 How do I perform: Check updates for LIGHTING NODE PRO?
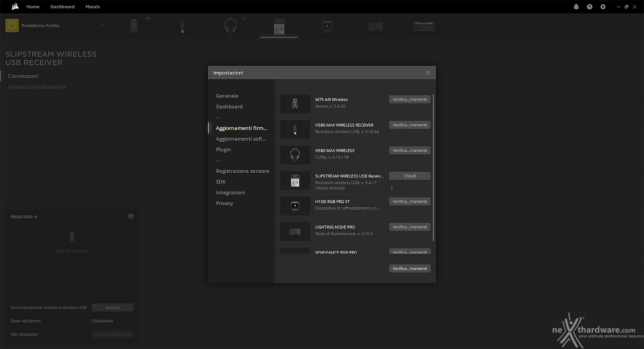[x=410, y=227]
